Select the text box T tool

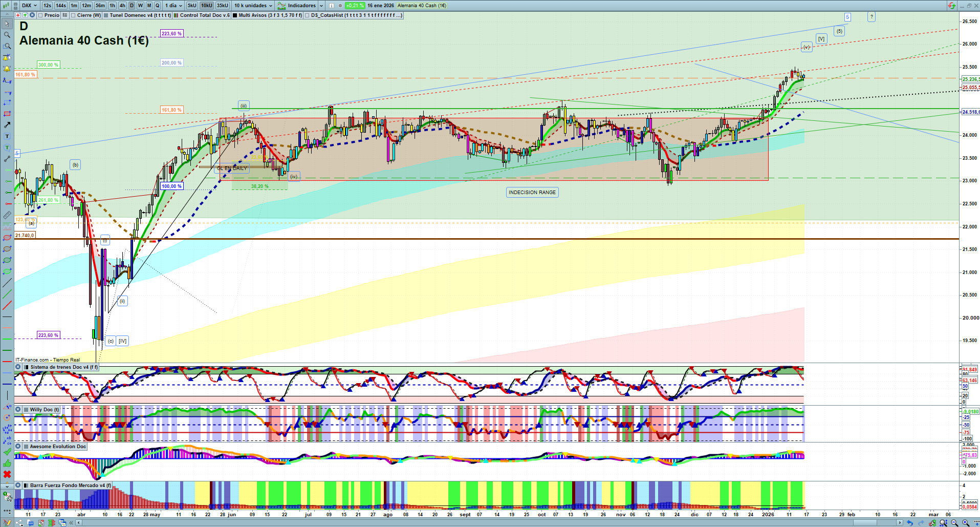pyautogui.click(x=7, y=136)
